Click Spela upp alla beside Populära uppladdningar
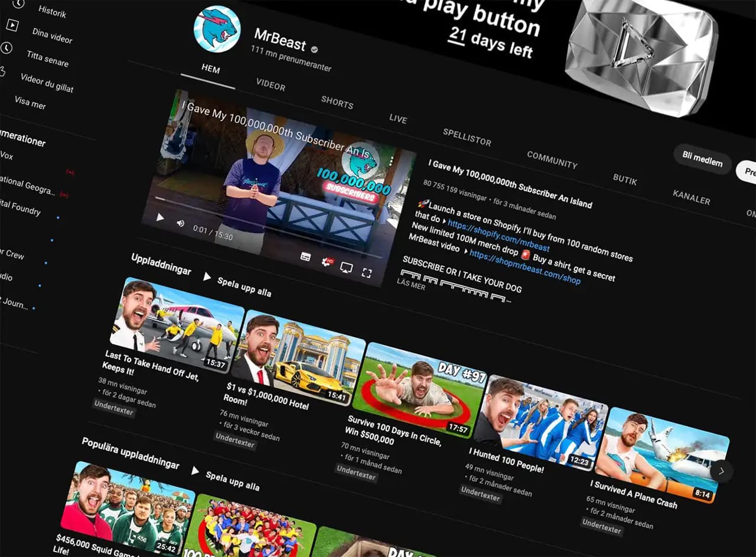 [x=226, y=478]
